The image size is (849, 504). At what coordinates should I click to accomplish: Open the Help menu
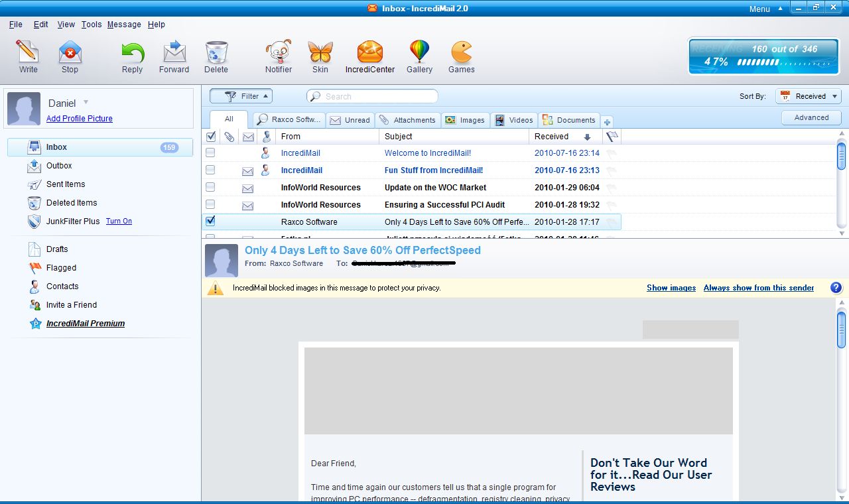pyautogui.click(x=157, y=25)
